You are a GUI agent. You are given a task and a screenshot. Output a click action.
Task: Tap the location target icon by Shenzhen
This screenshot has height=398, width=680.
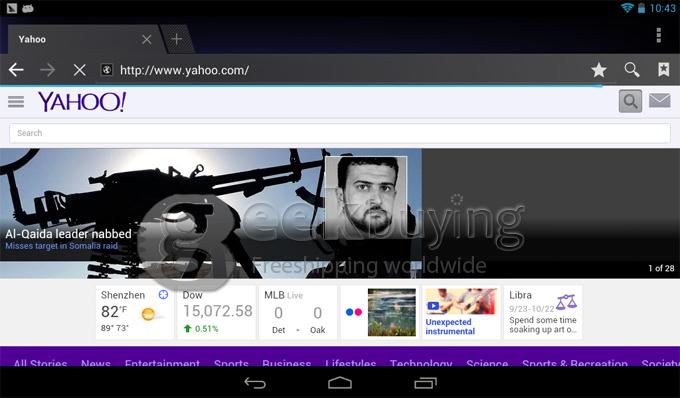pyautogui.click(x=163, y=295)
